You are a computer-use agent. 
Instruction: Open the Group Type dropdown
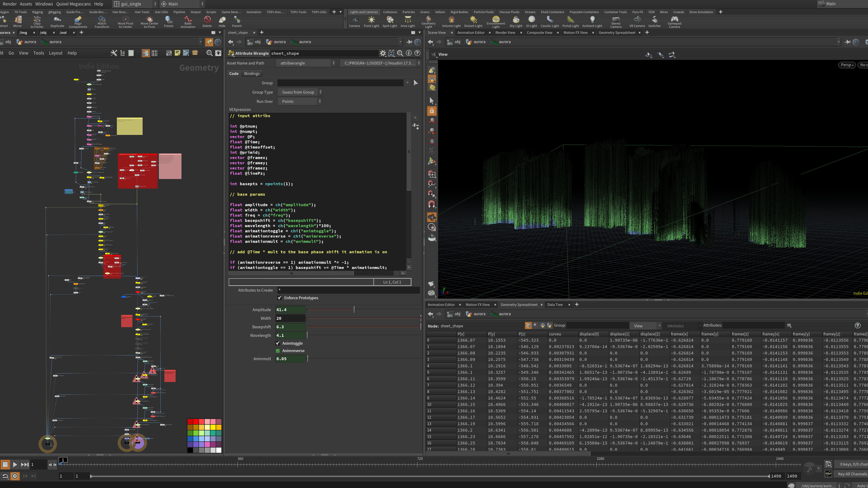300,92
